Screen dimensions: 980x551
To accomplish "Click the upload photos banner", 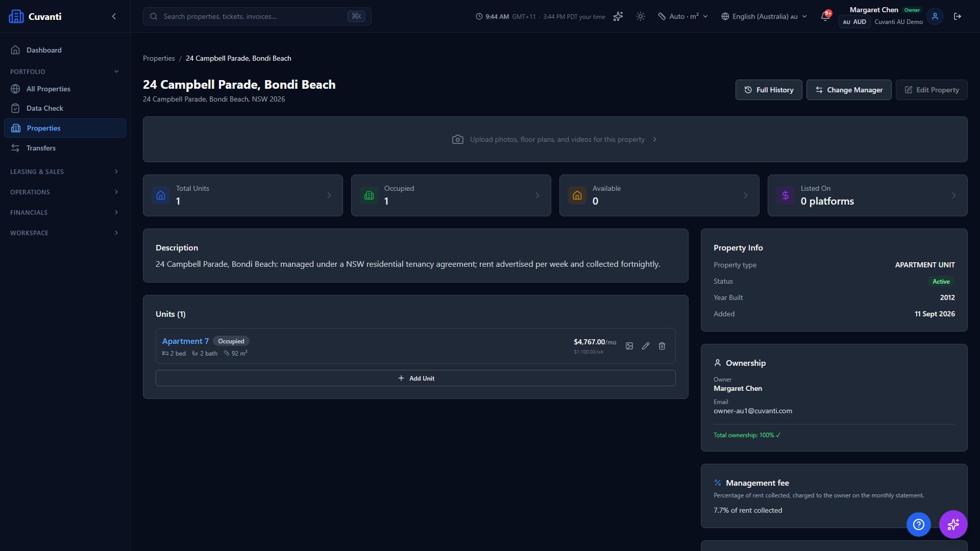I will (555, 139).
